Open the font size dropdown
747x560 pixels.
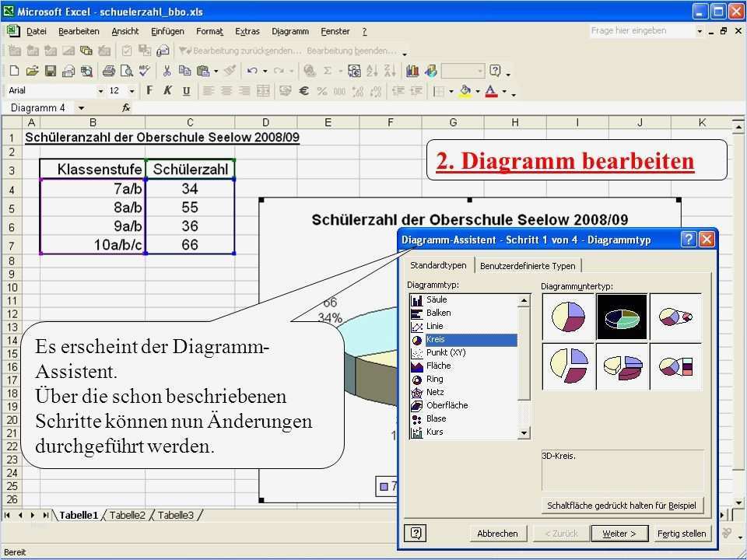(132, 90)
